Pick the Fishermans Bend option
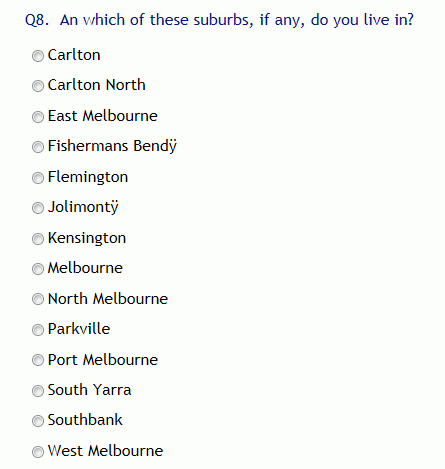The width and height of the screenshot is (445, 469). (38, 147)
